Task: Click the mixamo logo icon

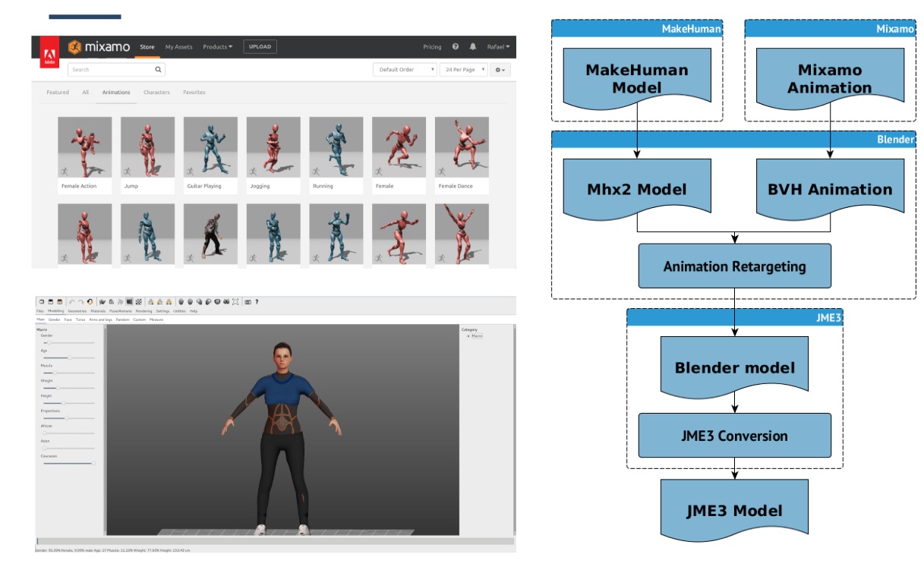Action: 75,47
